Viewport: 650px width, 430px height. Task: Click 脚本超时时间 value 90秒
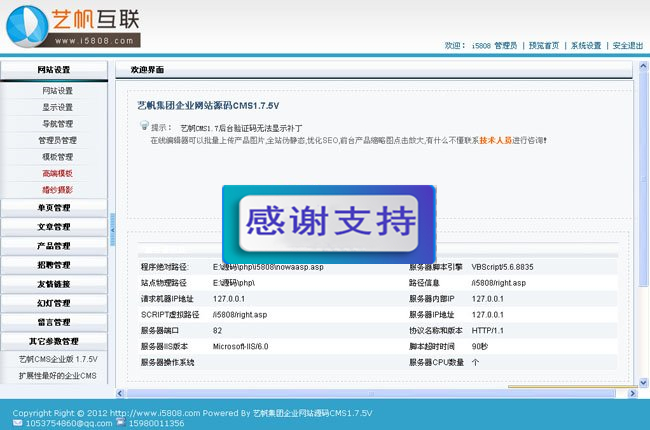(x=480, y=346)
